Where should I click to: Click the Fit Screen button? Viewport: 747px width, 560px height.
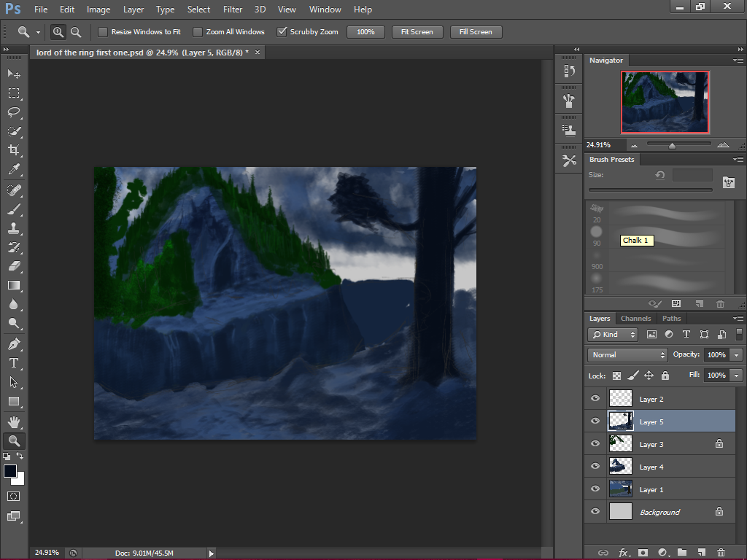tap(417, 32)
